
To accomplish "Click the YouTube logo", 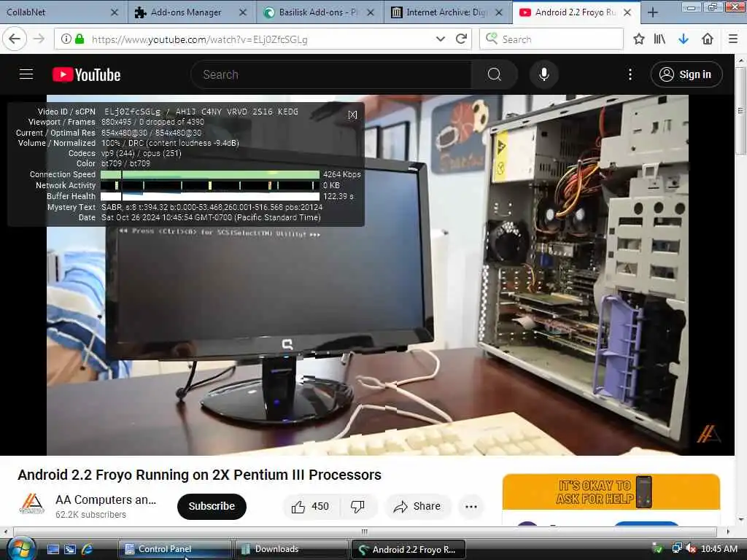I will coord(86,75).
